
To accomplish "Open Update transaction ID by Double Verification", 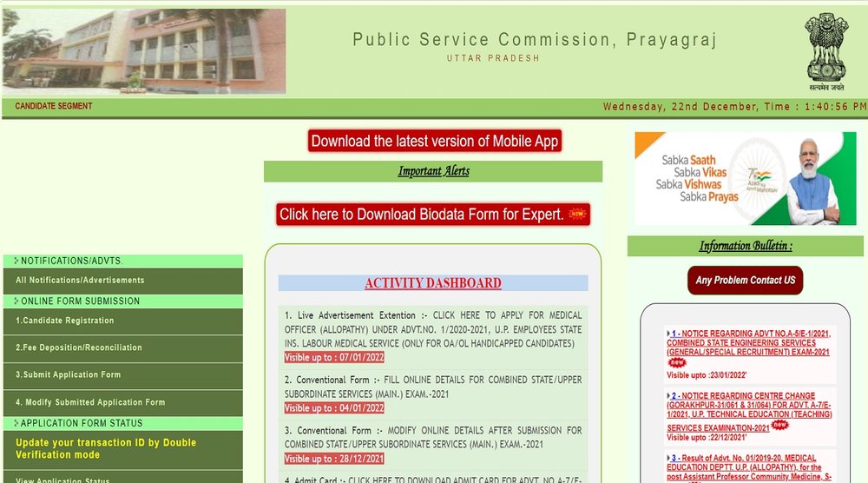I will click(106, 448).
